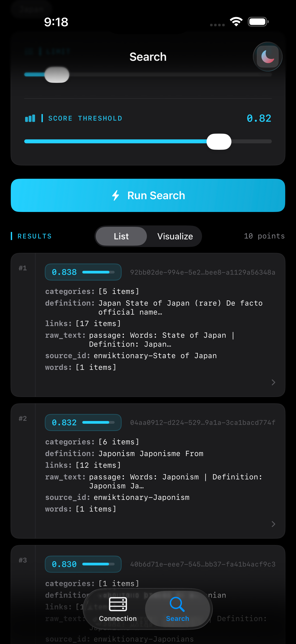Tap the Search magnifier icon

177,604
